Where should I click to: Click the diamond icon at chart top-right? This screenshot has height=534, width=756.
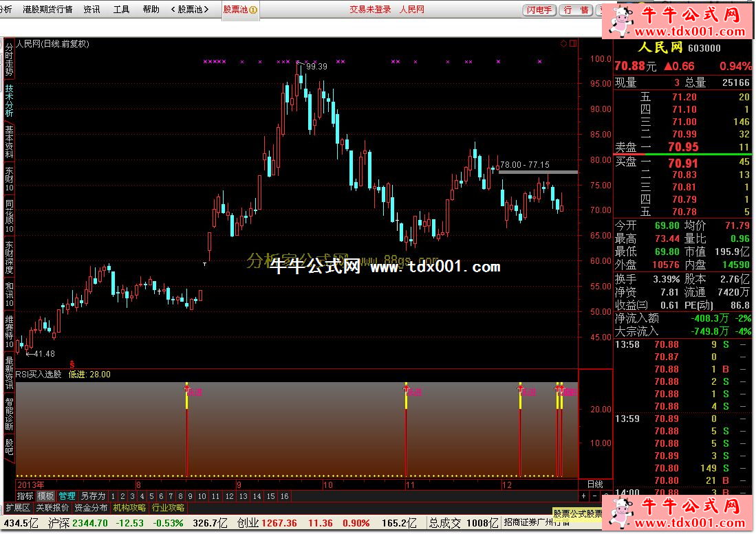pos(563,44)
